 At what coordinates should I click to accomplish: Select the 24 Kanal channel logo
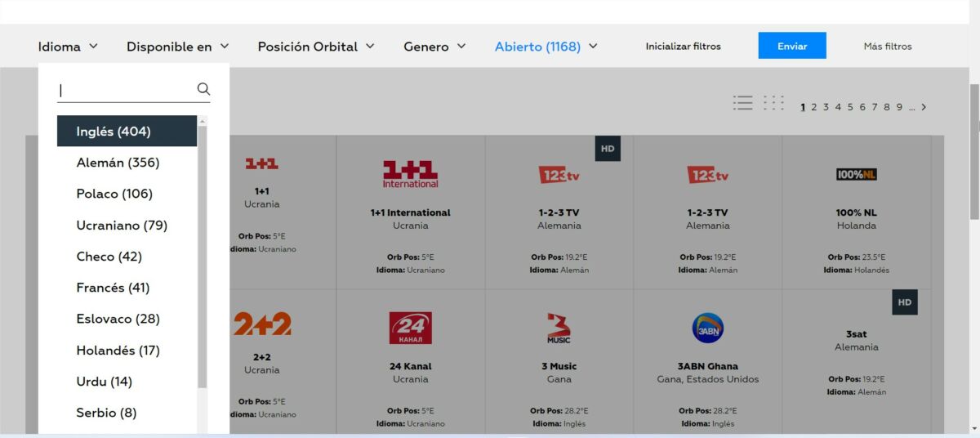410,328
